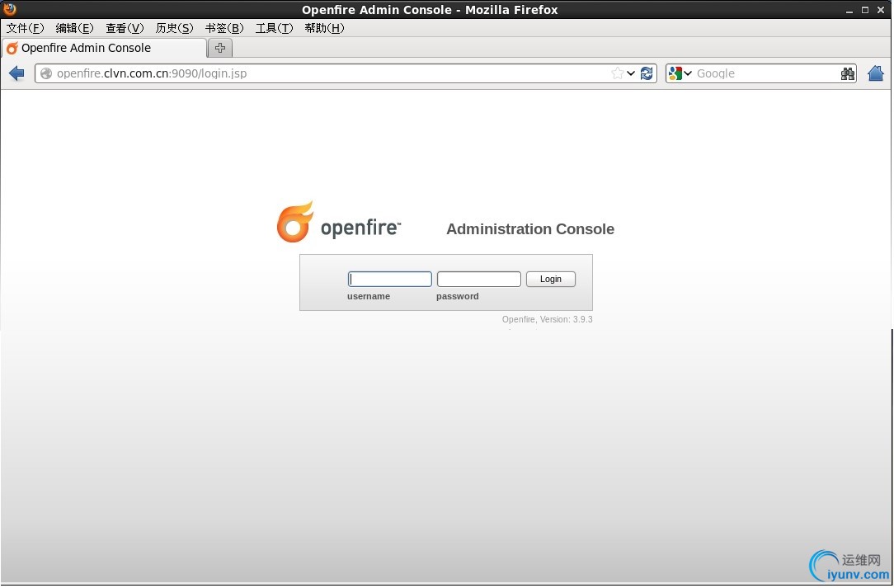Go back with the blue arrow

coord(16,73)
